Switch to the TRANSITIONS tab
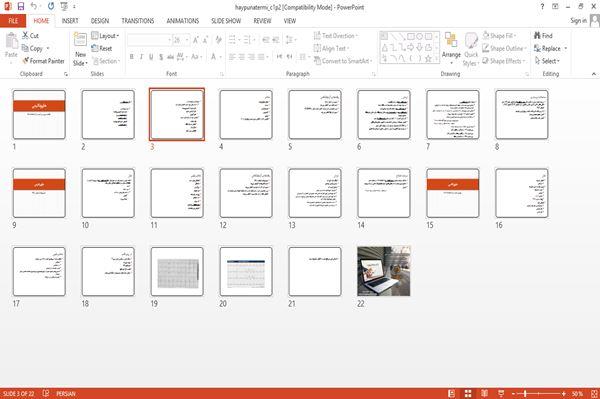Viewport: 600px width, 399px height. coord(138,21)
